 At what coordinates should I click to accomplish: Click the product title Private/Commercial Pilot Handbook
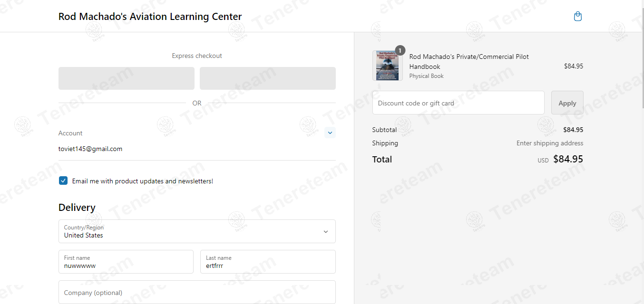[x=469, y=62]
